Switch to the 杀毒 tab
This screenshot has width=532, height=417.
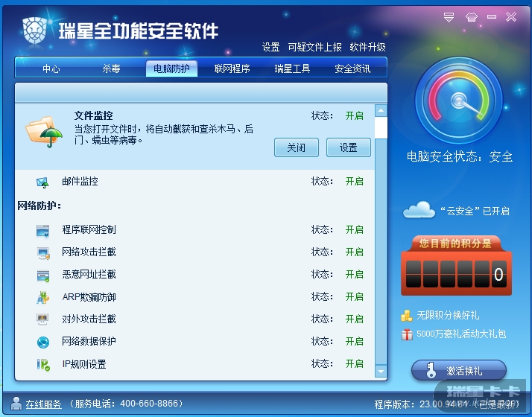111,69
